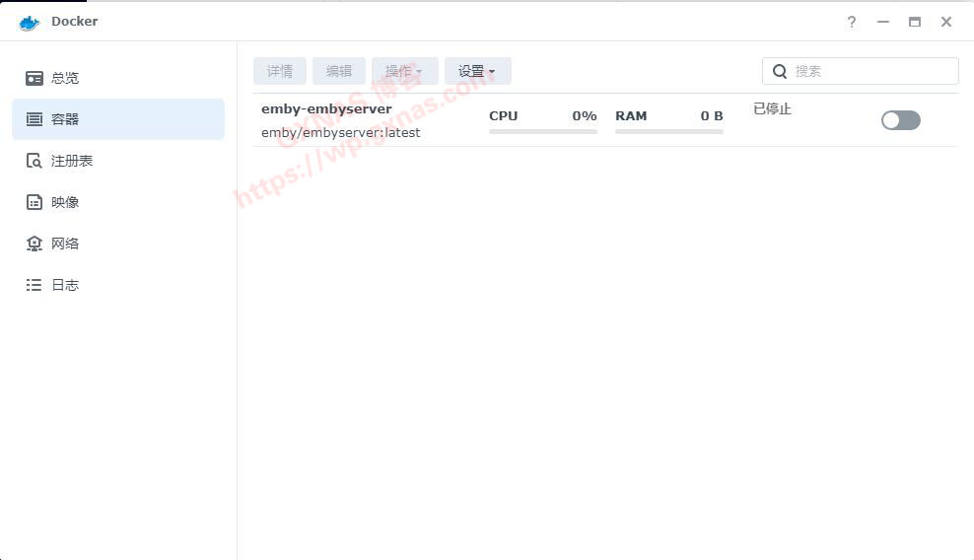The image size is (974, 560).
Task: Switch to the 映像 (Image) tab
Action: [65, 202]
